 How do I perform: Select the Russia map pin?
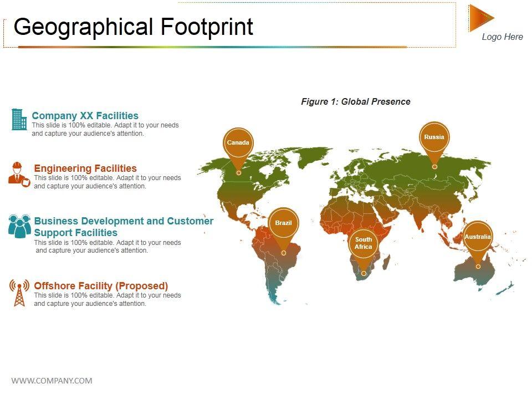(434, 146)
